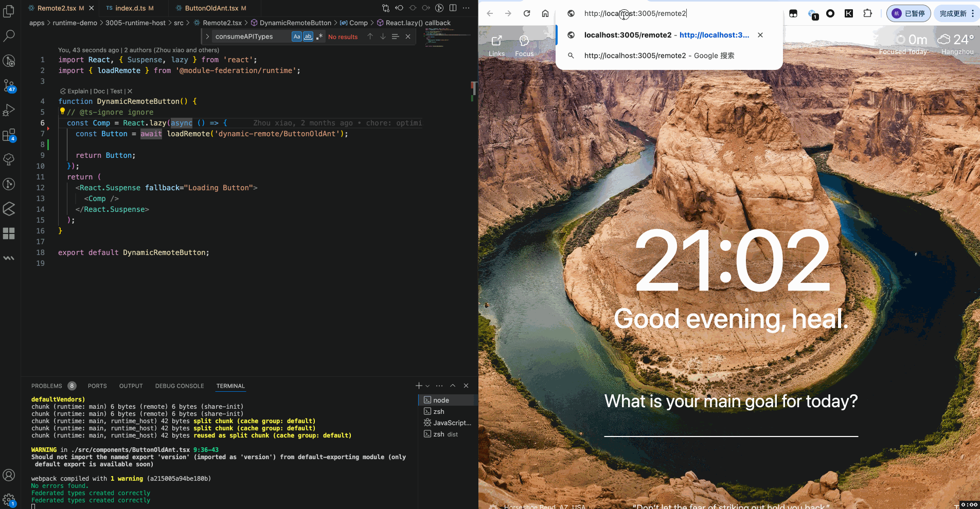Screen dimensions: 980x509
Task: Maximize the terminal panel with chevron-up
Action: (453, 386)
